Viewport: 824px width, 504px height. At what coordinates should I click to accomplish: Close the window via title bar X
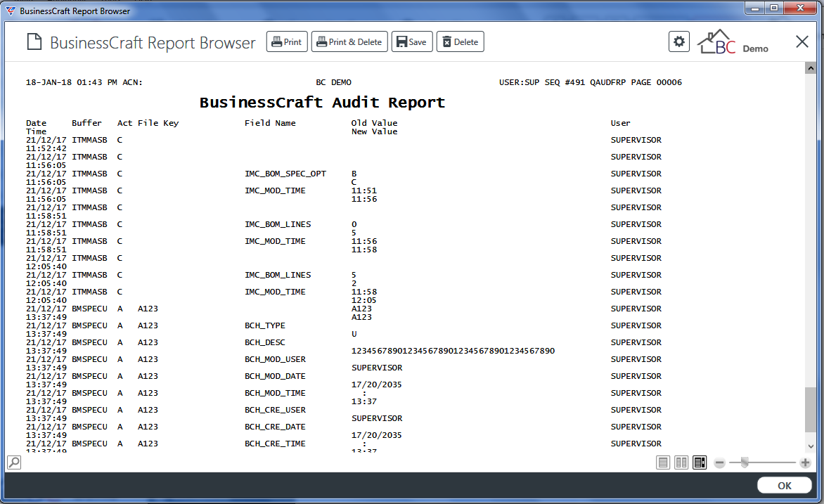coord(800,8)
